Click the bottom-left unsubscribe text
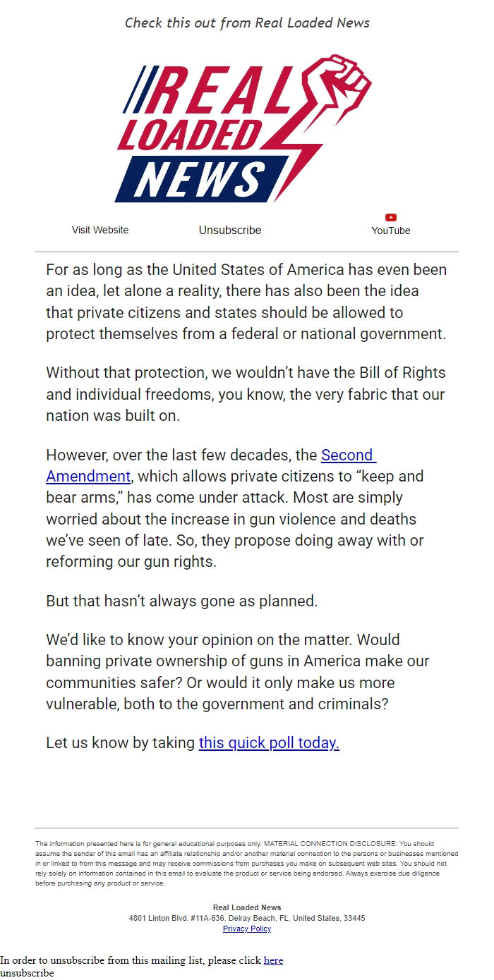 click(x=27, y=972)
